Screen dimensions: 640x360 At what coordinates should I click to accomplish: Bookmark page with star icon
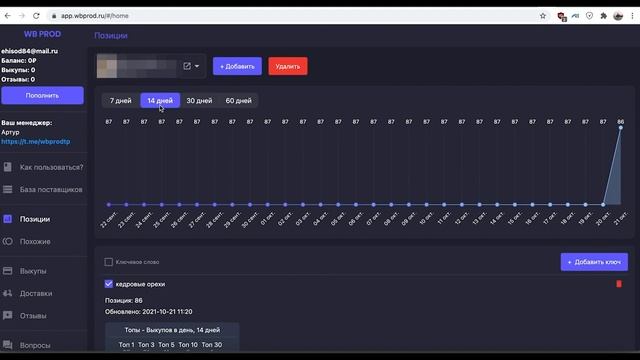(x=543, y=16)
